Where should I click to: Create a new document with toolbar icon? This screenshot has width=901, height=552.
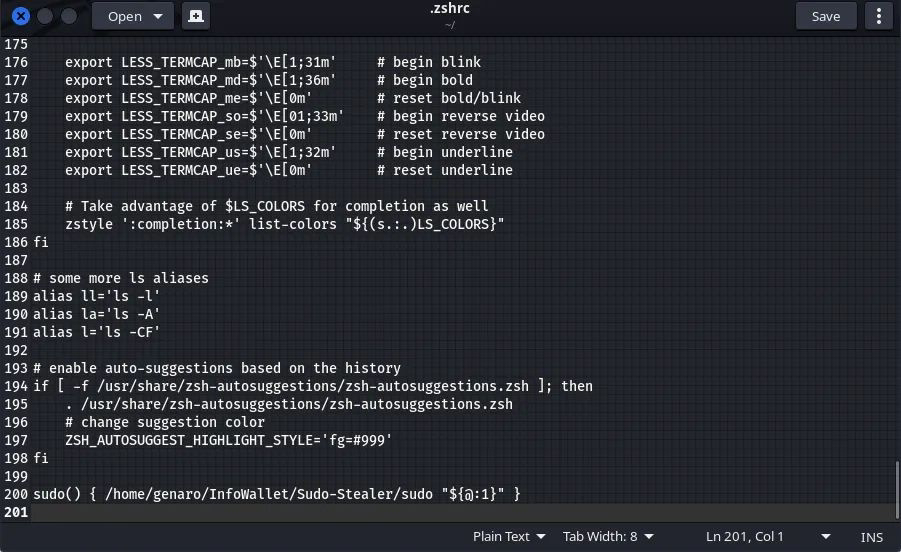[x=195, y=16]
